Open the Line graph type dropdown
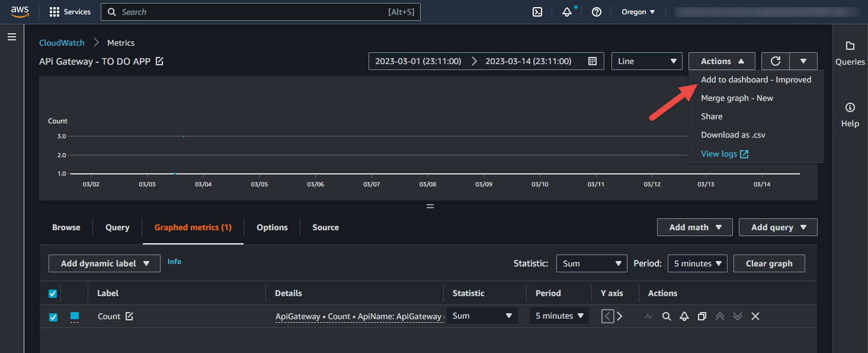The height and width of the screenshot is (353, 868). pos(647,61)
